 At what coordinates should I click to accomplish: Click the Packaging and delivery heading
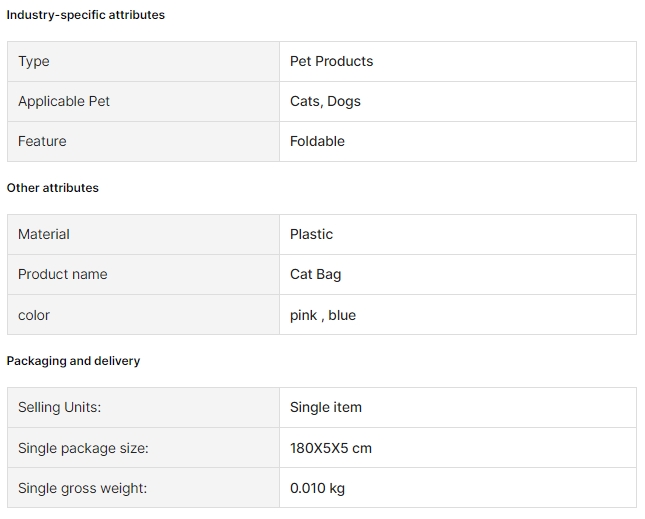point(73,361)
